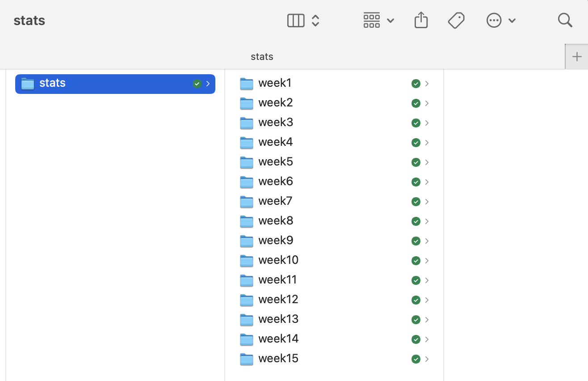
Task: Select the week5 folder
Action: click(x=276, y=162)
